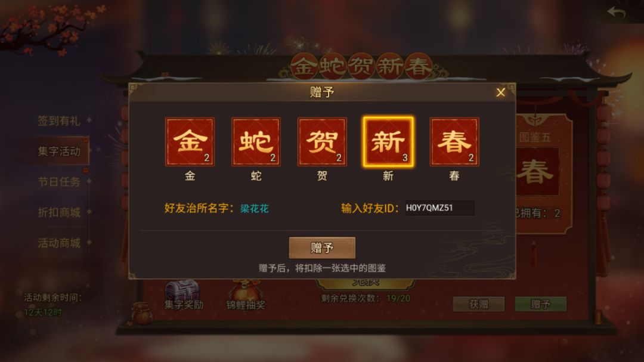Click the 赠予 confirm button in dialog
This screenshot has width=644, height=362.
point(322,247)
